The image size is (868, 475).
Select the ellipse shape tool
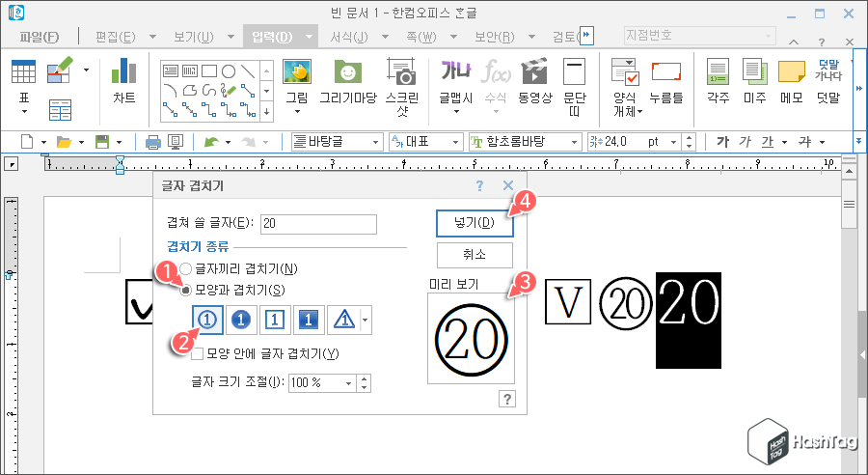point(228,70)
